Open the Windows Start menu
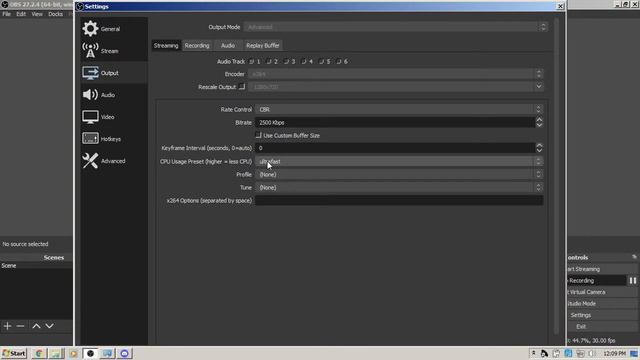Screen dimensions: 640x360 click(x=14, y=353)
